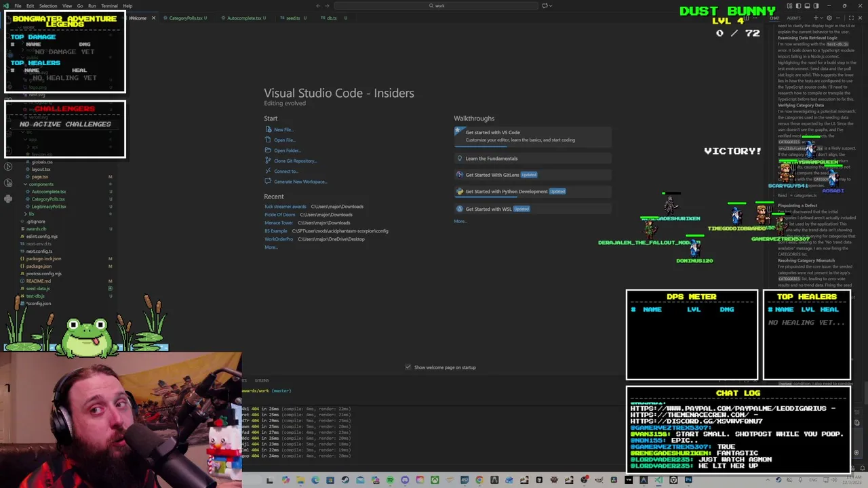Open Copilot chat icon beside search bar
Viewport: 868px width, 488px height.
(545, 5)
